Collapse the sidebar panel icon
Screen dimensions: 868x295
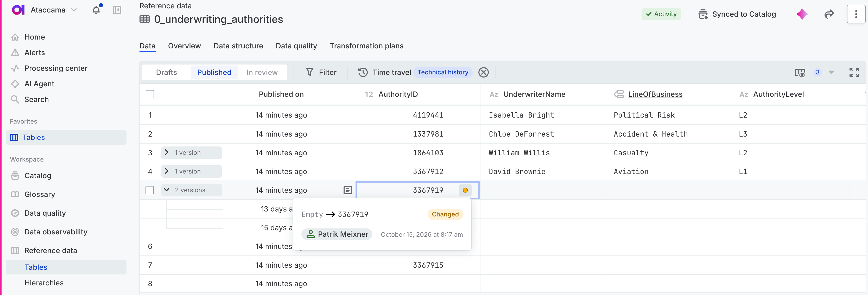click(117, 10)
